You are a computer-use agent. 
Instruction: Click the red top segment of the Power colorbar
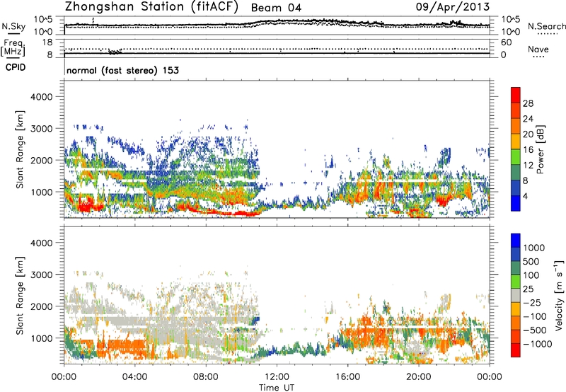pyautogui.click(x=516, y=95)
